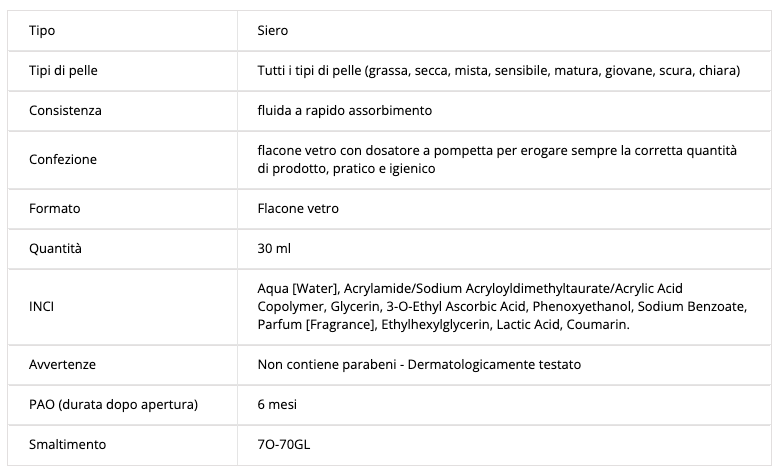The height and width of the screenshot is (476, 778).
Task: Click the "Quantità" row label
Action: coord(56,247)
